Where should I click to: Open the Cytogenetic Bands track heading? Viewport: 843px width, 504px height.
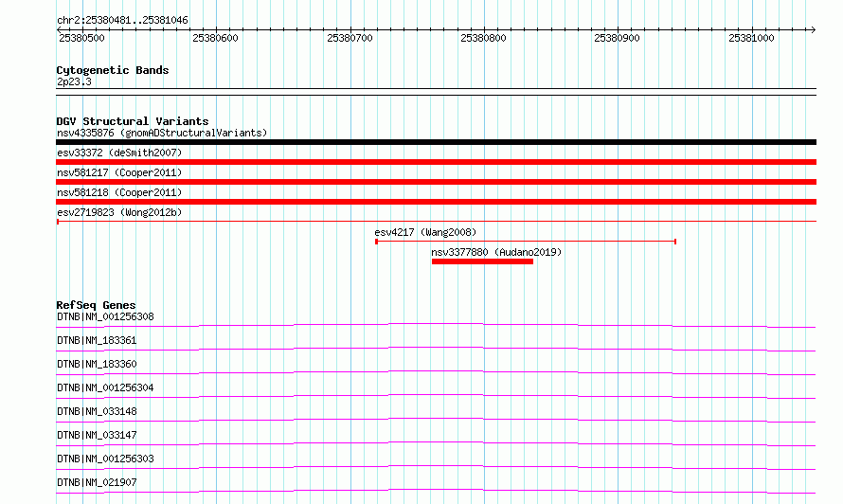[113, 70]
